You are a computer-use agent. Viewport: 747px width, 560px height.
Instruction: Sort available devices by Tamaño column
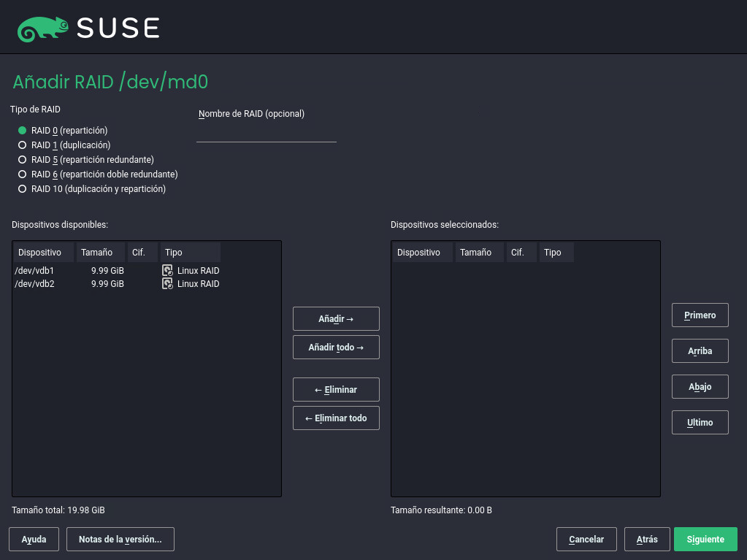(x=97, y=253)
